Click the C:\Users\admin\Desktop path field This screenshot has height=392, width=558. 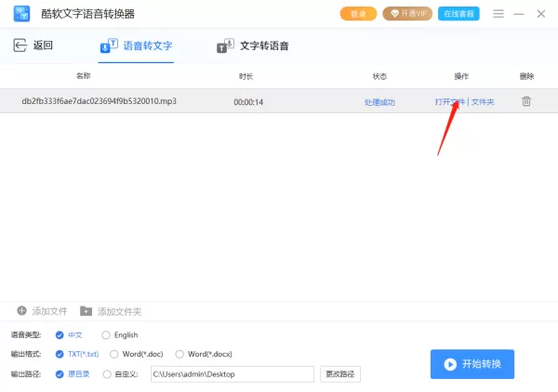[x=232, y=374]
